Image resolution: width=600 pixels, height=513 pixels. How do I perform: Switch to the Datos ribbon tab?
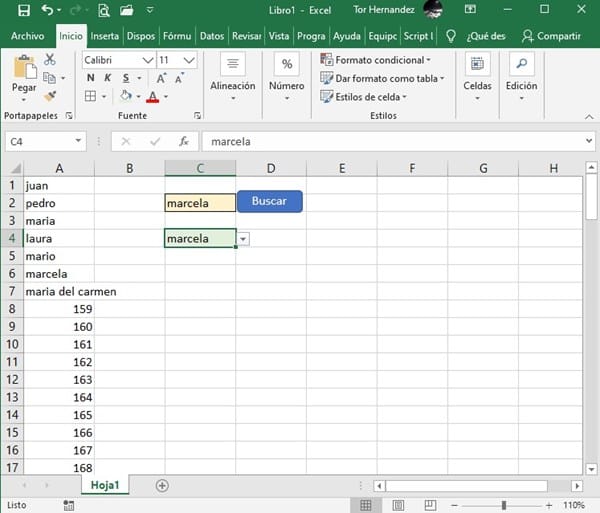(212, 36)
